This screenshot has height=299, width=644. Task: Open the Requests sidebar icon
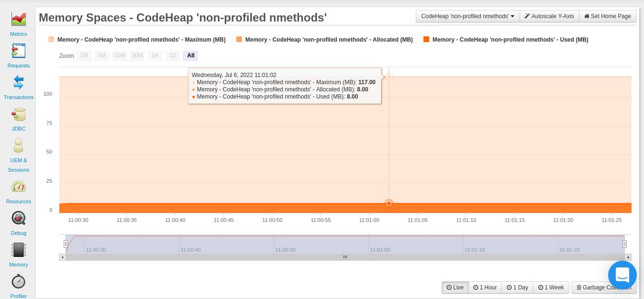tap(19, 51)
